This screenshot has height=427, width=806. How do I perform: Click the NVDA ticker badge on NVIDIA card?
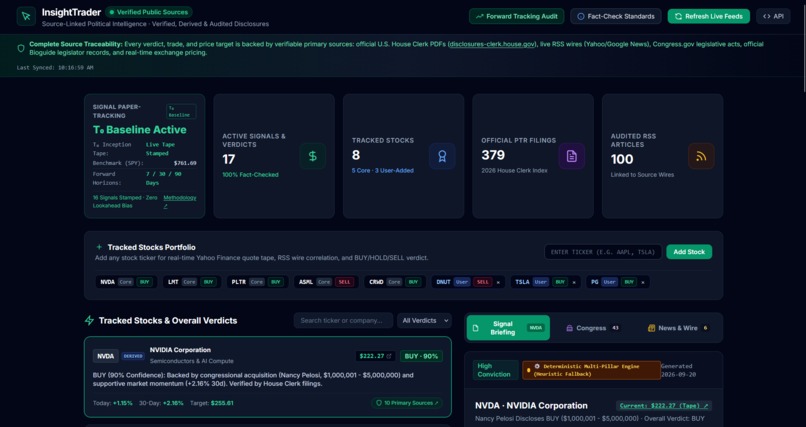(105, 356)
